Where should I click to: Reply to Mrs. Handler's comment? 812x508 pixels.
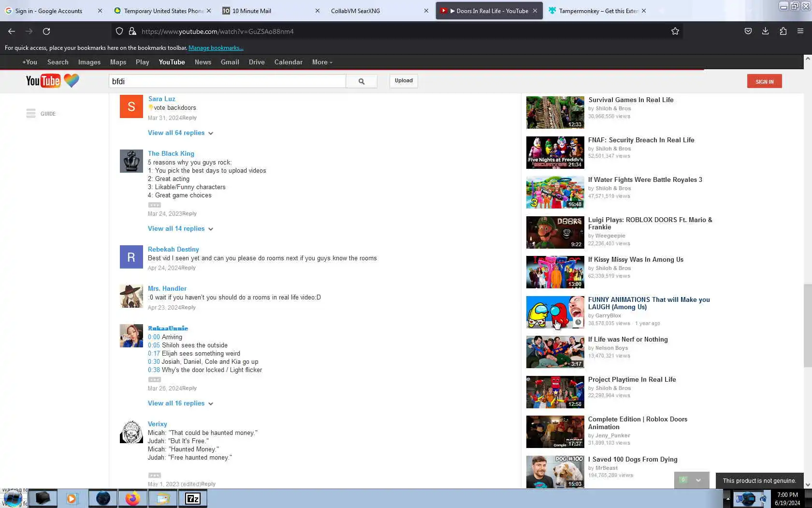(188, 307)
